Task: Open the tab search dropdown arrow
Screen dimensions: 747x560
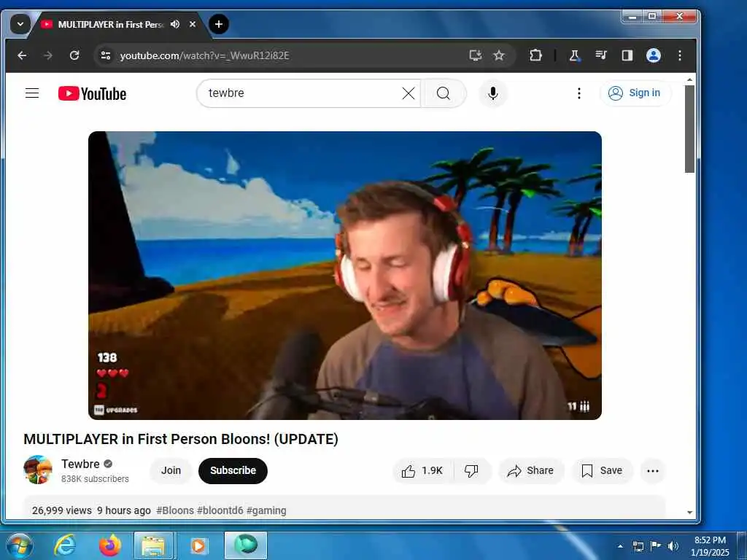Action: pos(20,24)
